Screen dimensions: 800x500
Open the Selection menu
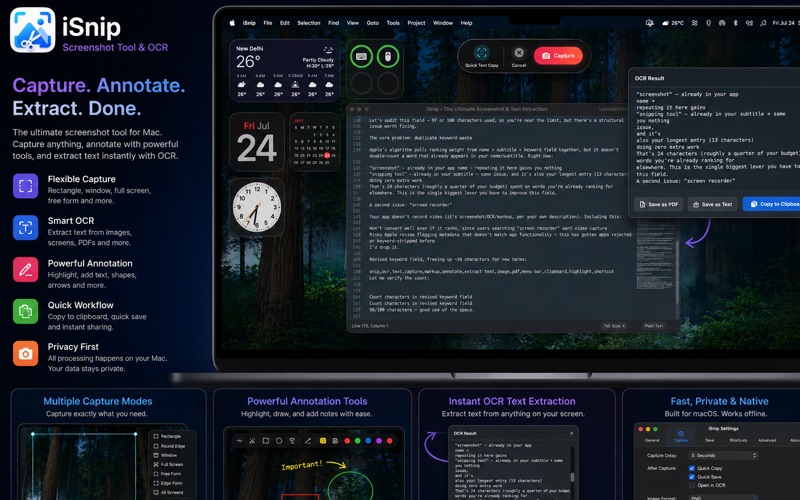point(309,23)
